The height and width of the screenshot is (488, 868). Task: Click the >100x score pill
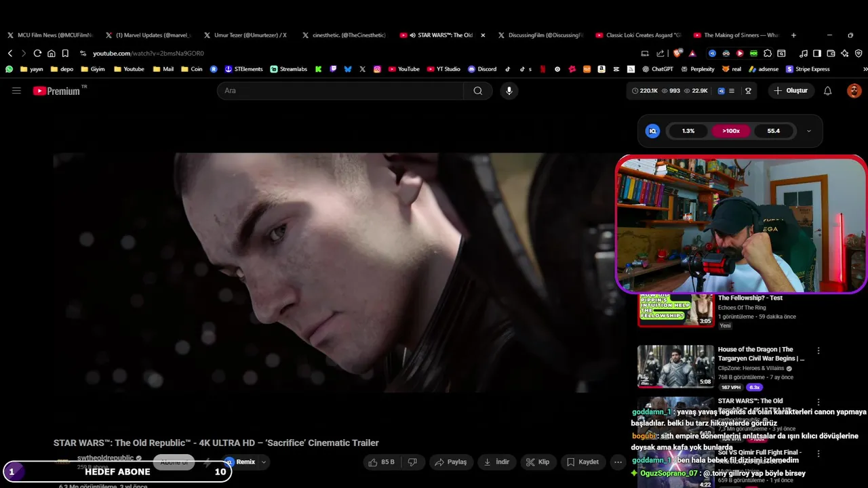[x=731, y=131]
